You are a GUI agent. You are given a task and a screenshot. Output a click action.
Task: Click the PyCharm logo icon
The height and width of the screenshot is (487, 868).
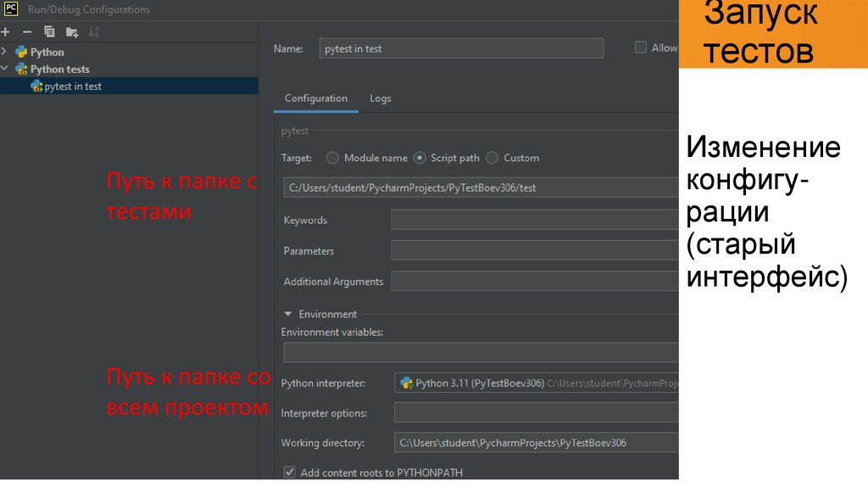(x=11, y=8)
